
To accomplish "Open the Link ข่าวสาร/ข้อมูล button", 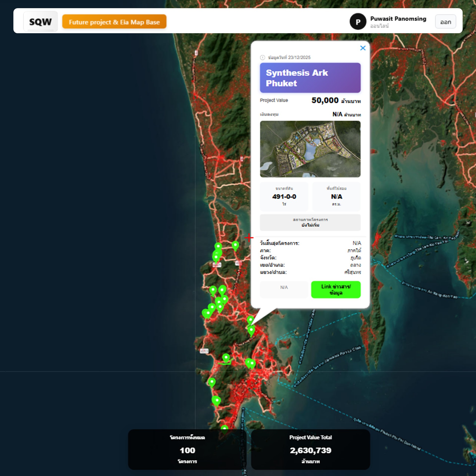I will 336,290.
